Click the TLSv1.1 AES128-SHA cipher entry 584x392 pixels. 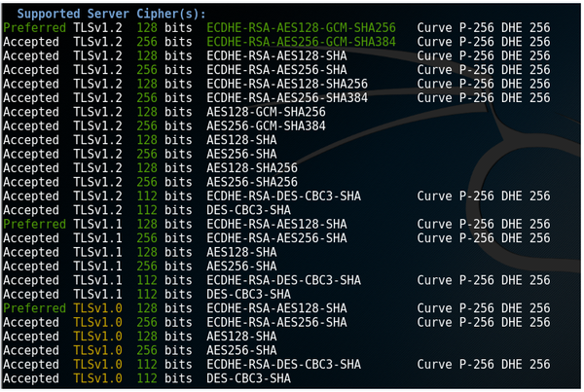[x=238, y=252]
